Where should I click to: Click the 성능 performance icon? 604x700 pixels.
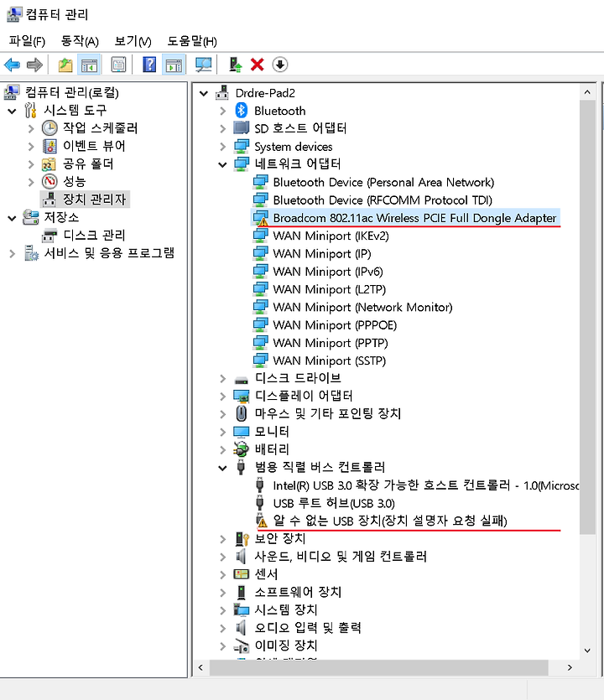click(49, 181)
